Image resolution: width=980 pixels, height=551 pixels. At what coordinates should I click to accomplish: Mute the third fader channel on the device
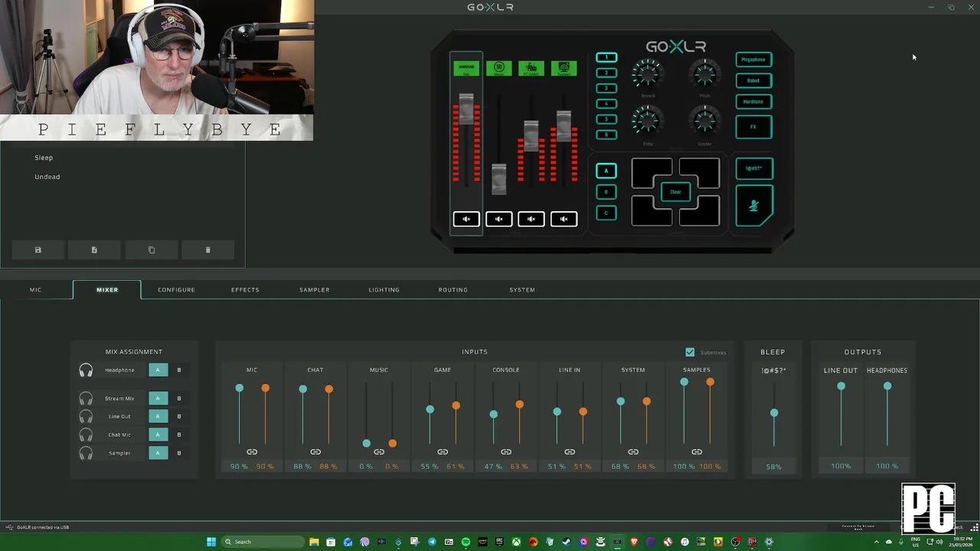[x=531, y=220]
